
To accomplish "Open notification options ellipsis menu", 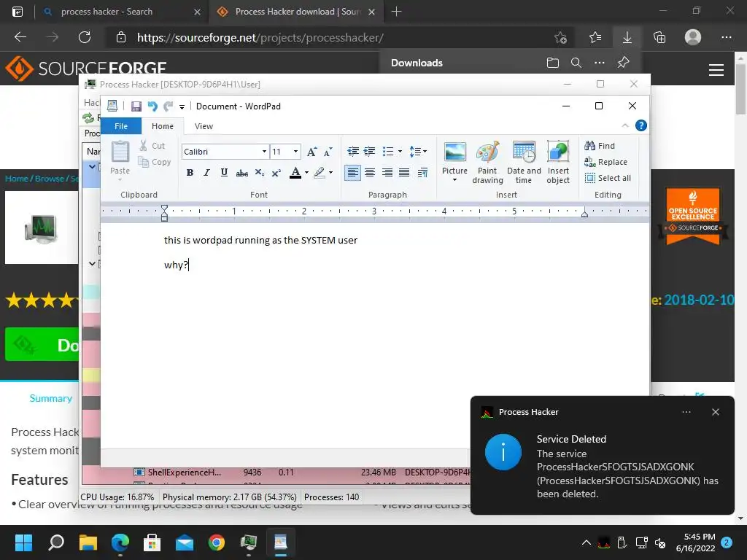I will tap(686, 413).
